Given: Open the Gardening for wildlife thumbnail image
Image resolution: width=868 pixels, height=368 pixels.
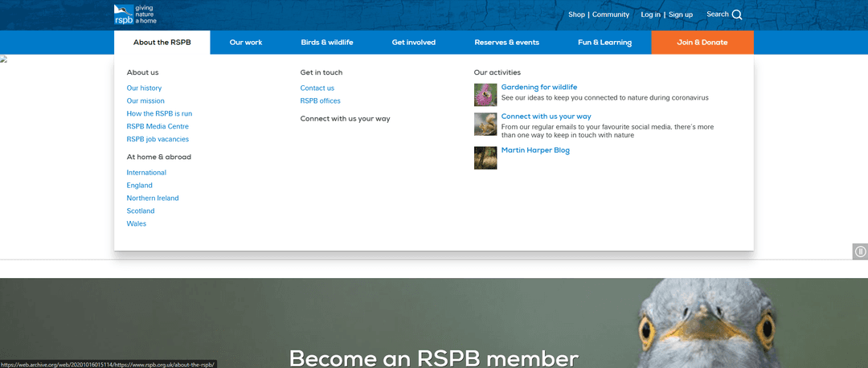Looking at the screenshot, I should (x=485, y=95).
